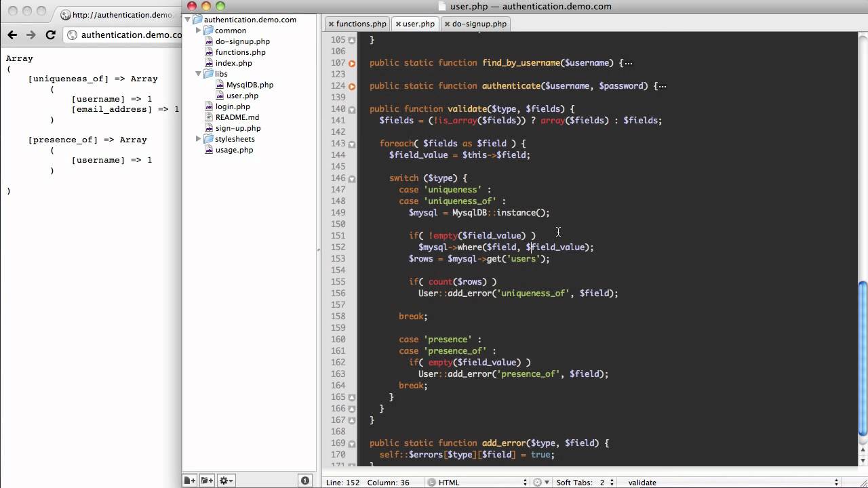Close the do-signup.php tab with its x

tap(447, 24)
